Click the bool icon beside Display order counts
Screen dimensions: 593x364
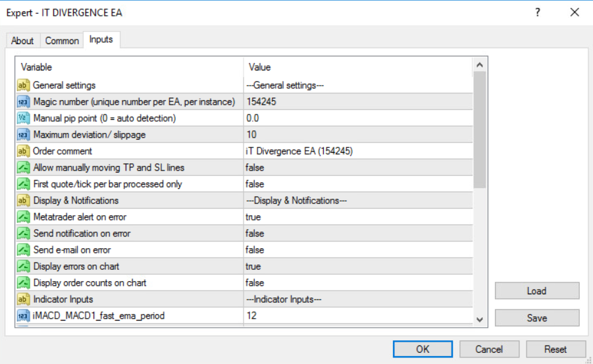pyautogui.click(x=22, y=282)
